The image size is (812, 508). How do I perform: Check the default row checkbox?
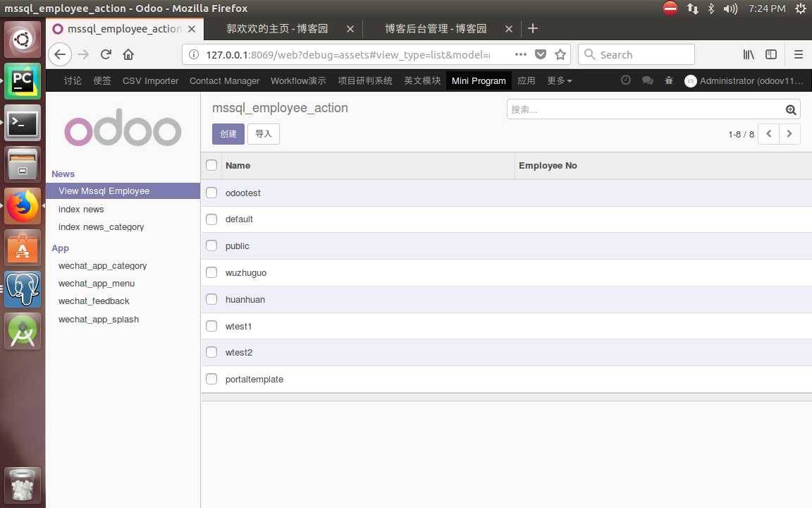click(211, 219)
